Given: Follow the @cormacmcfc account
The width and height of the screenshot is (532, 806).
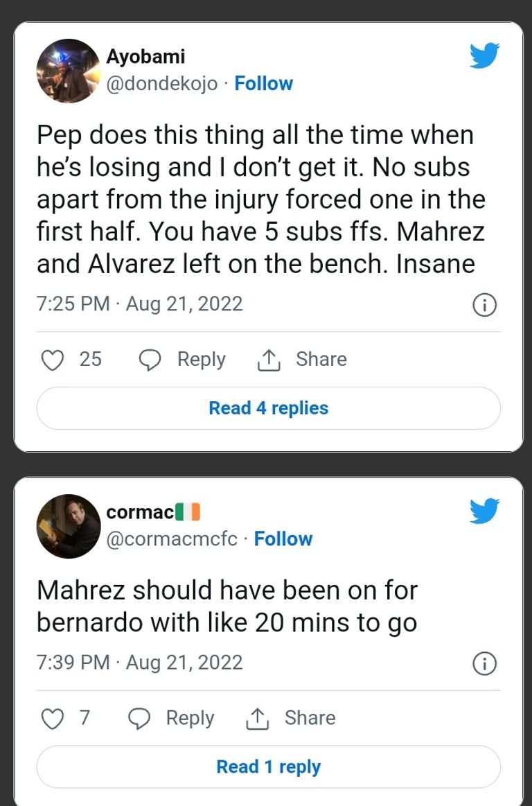Looking at the screenshot, I should [x=283, y=539].
